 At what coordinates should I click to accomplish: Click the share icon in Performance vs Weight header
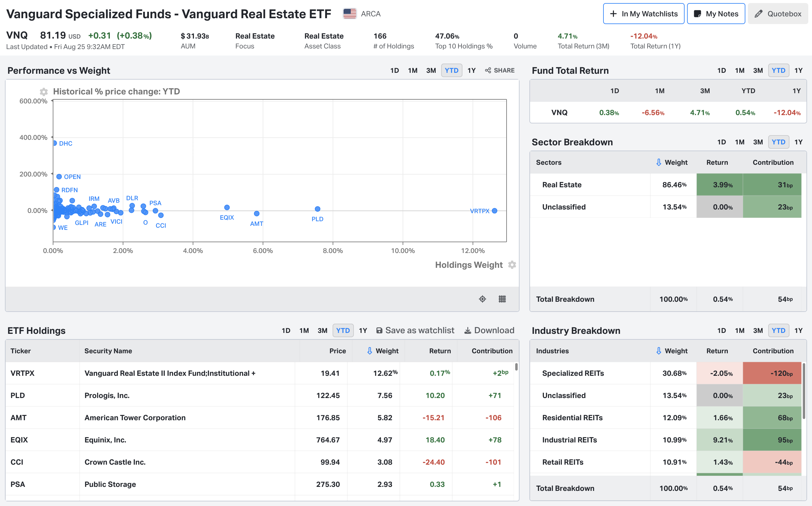[x=488, y=70]
